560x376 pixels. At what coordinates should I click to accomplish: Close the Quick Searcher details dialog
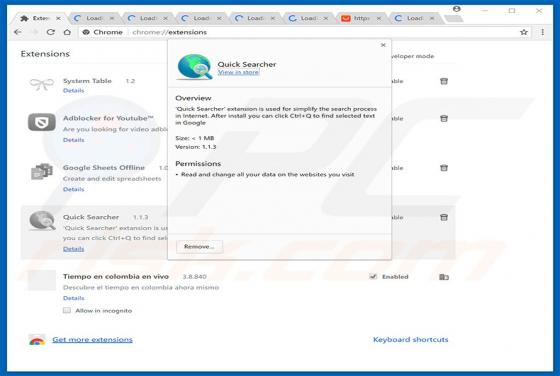(383, 45)
